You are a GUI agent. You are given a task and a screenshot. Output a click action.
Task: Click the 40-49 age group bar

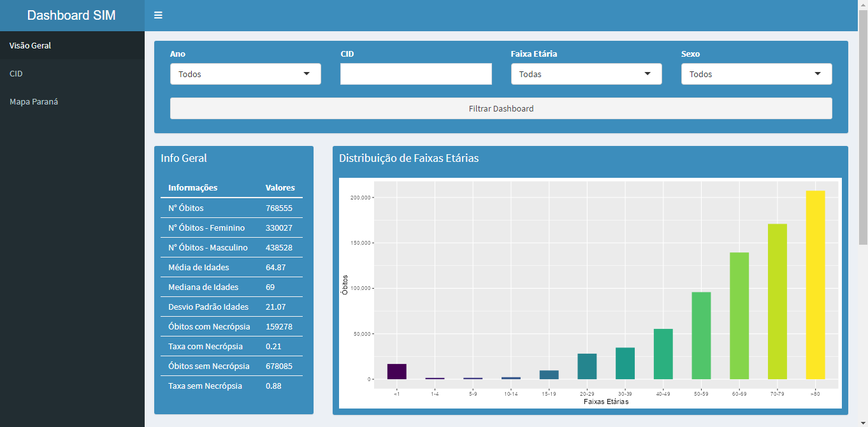tap(663, 354)
